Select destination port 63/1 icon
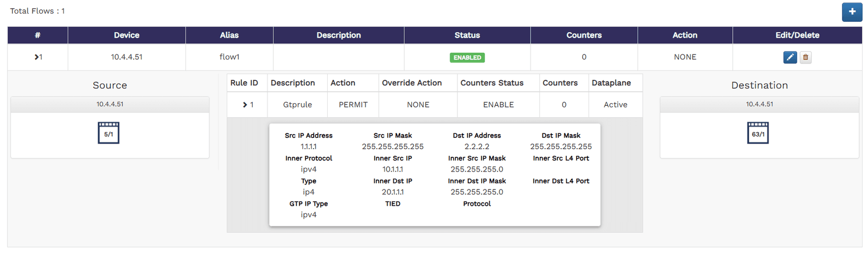Screen dimensions: 868x254 758,133
